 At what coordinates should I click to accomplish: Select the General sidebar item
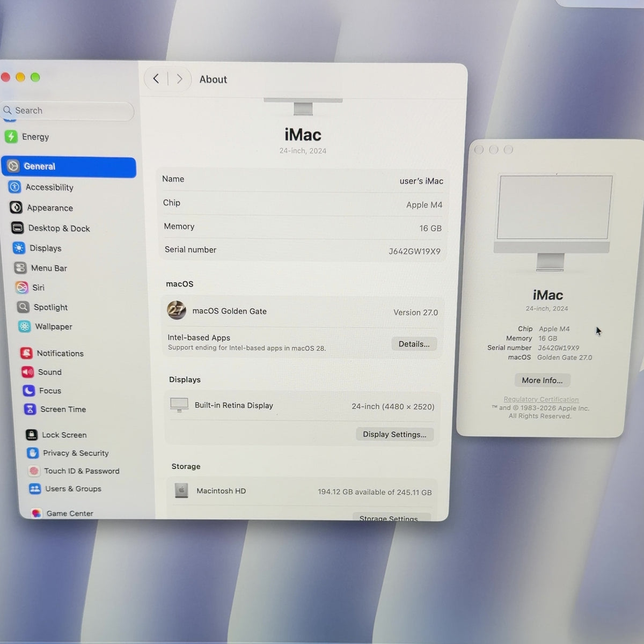[x=69, y=167]
